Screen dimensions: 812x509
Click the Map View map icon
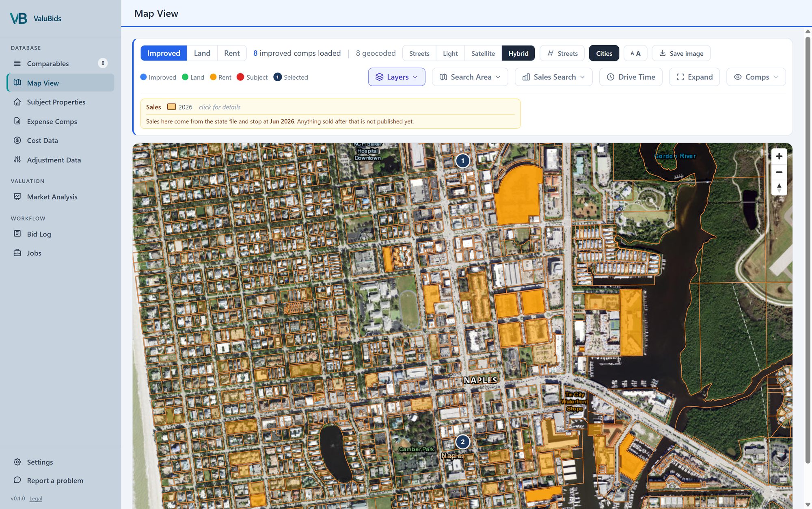tap(17, 82)
